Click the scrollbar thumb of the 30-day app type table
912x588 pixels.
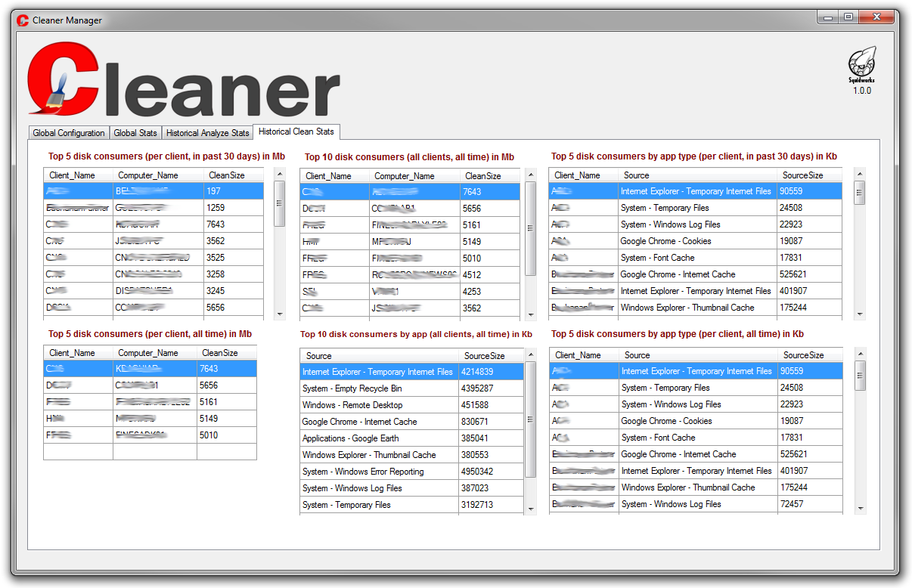[860, 193]
